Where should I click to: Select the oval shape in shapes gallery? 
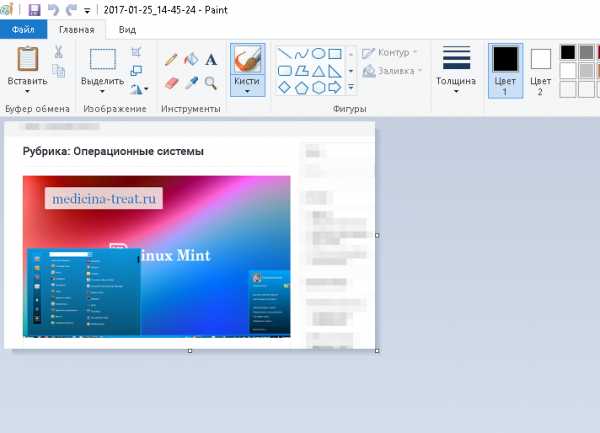(x=318, y=53)
